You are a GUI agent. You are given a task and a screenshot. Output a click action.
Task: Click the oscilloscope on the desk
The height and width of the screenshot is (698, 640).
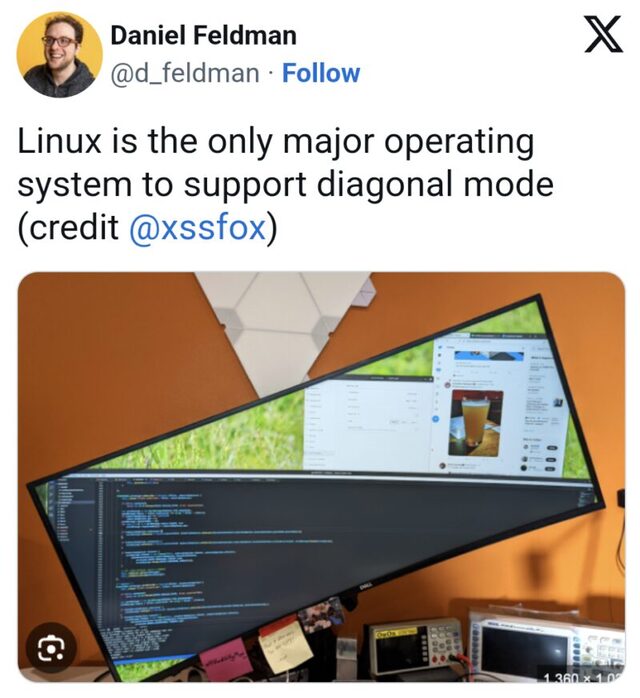pos(547,643)
